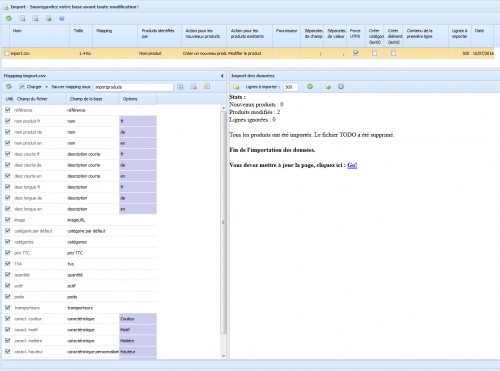Viewport: 500px width, 371px height.
Task: Collapse the Mapping import.csv panel with the arrow
Action: click(222, 76)
